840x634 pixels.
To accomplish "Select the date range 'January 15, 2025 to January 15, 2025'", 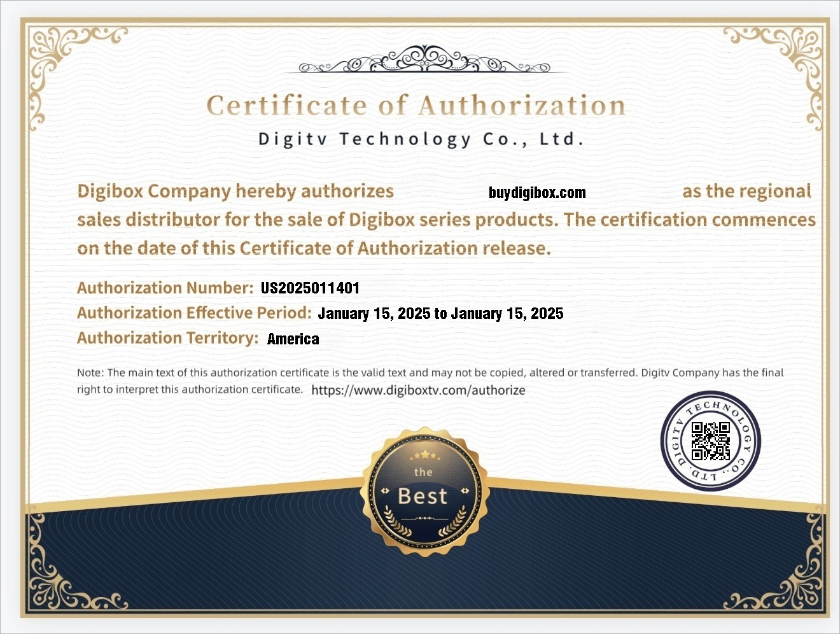I will (440, 313).
